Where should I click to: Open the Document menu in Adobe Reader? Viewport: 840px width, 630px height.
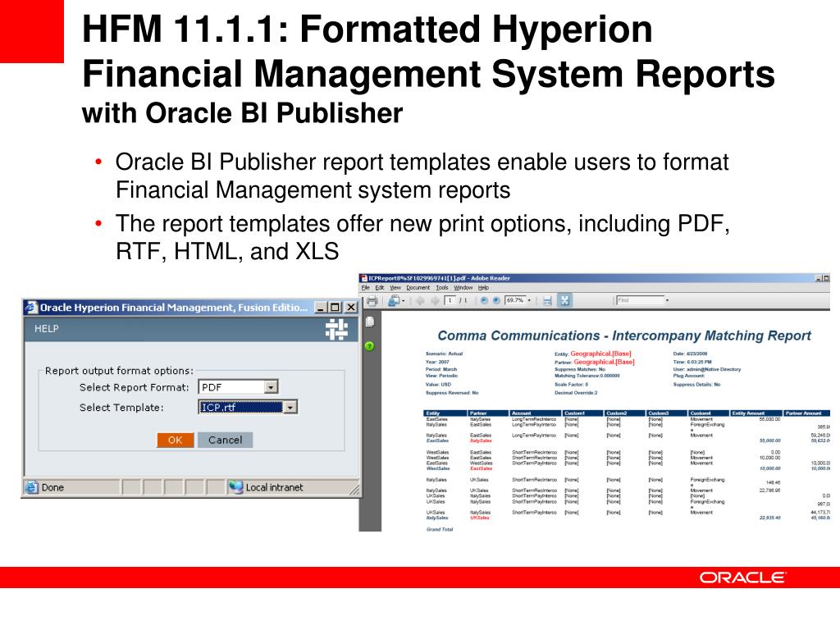(418, 288)
